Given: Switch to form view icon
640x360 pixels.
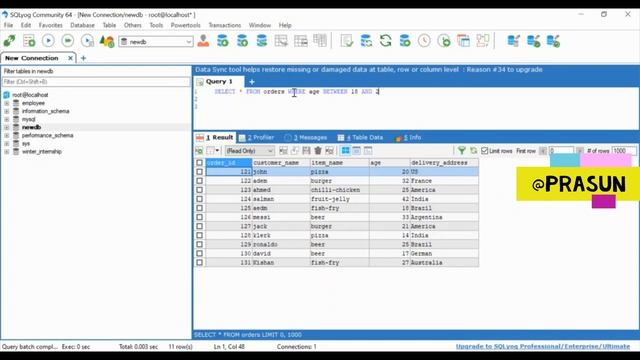Looking at the screenshot, I should click(x=356, y=151).
